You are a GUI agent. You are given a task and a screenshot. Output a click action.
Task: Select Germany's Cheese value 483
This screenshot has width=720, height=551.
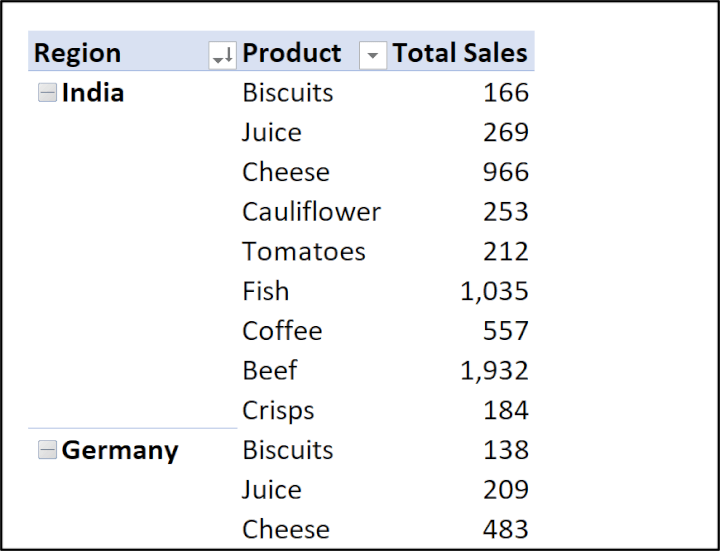[x=505, y=530]
